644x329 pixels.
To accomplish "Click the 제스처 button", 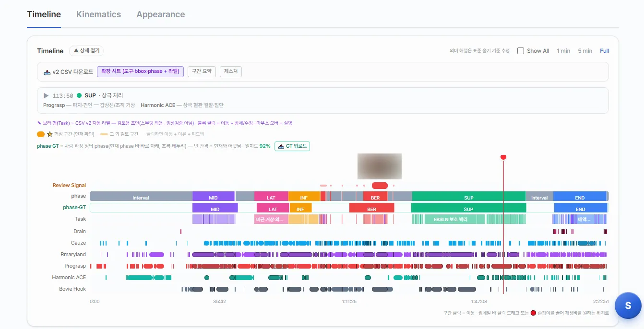I will 231,71.
